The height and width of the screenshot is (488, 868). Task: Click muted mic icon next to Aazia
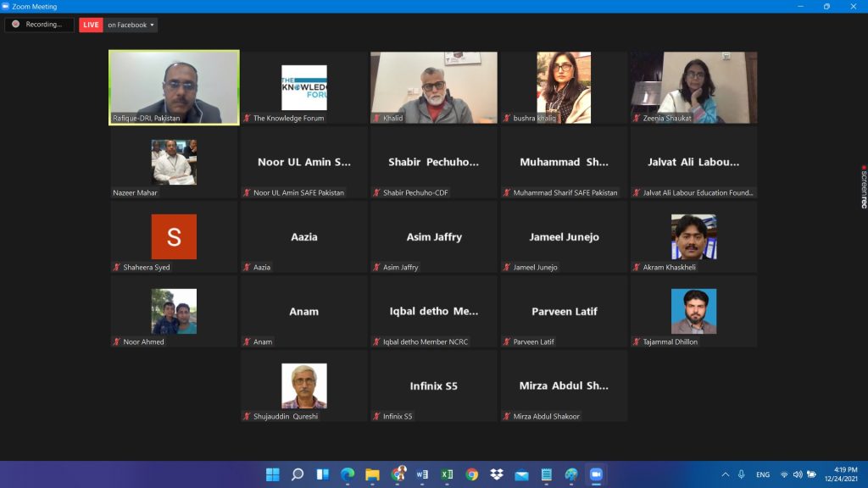248,267
